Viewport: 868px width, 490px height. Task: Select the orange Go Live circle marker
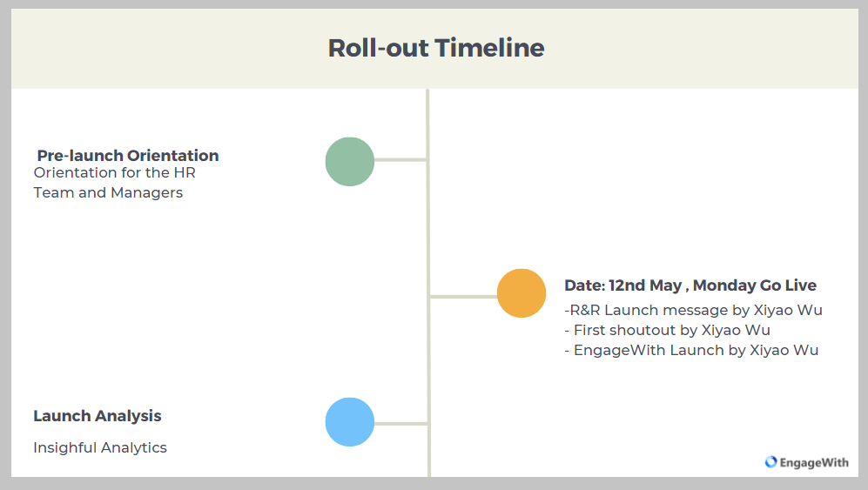click(x=521, y=293)
